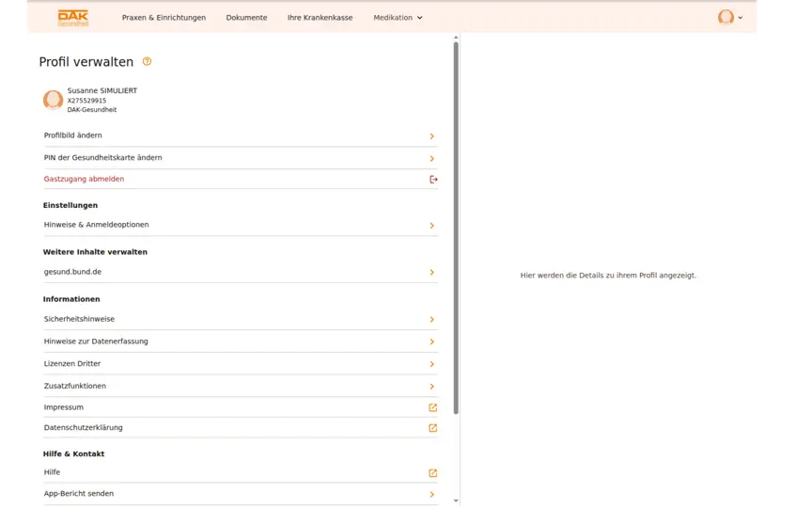The height and width of the screenshot is (508, 812).
Task: Expand the PIN der Gesundheitskarte ändern chevron
Action: tap(432, 158)
